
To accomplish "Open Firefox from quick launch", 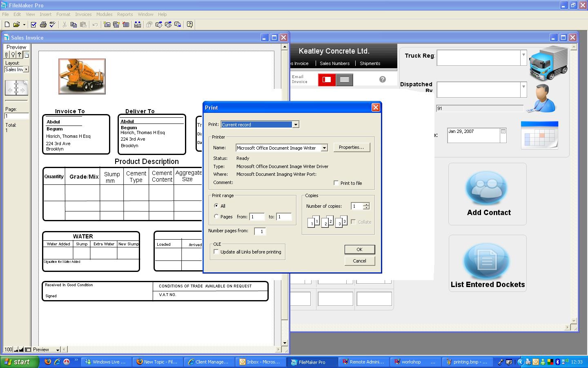I will point(48,362).
